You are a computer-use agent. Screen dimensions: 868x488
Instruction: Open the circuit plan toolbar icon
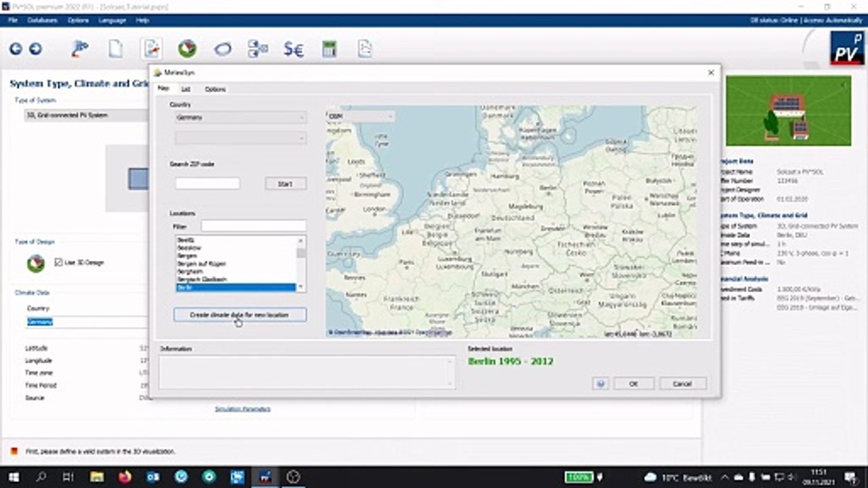tap(258, 49)
